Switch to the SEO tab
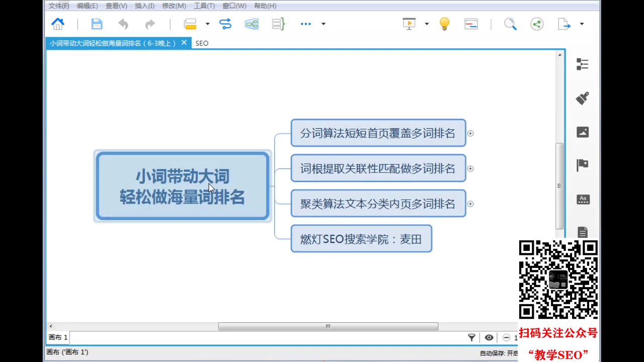The width and height of the screenshot is (644, 362). tap(202, 43)
